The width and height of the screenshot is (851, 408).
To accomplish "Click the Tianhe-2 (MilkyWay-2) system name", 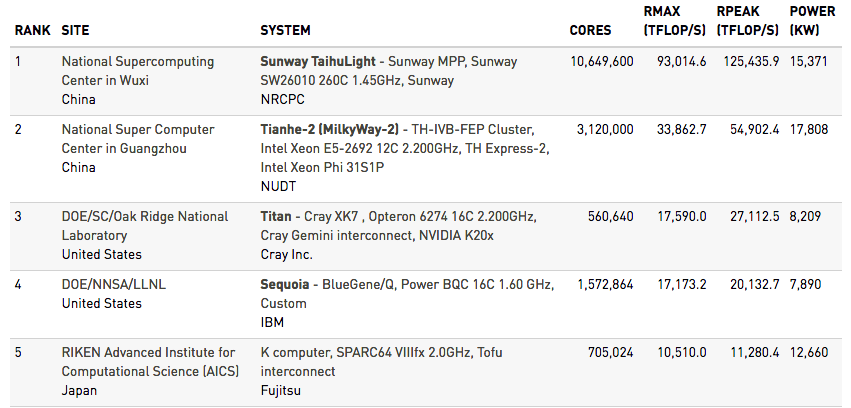I will click(329, 130).
